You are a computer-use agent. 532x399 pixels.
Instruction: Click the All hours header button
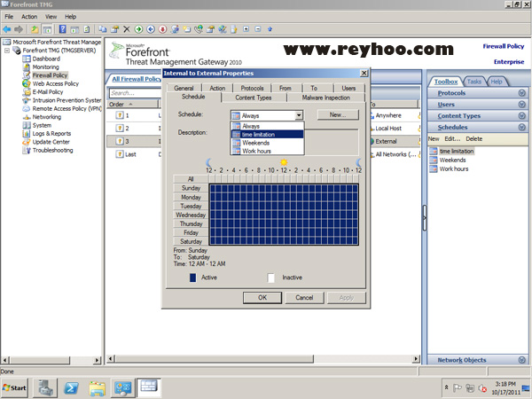(191, 179)
